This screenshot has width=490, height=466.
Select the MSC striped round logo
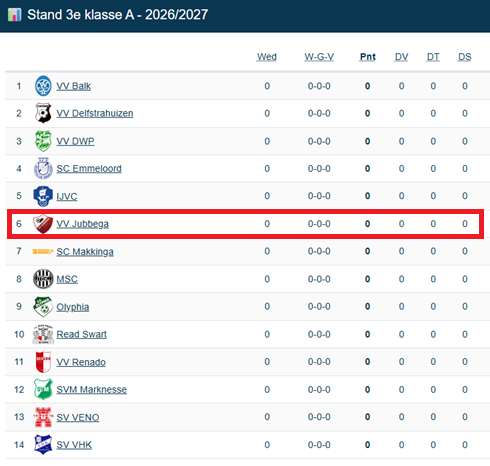coord(43,279)
